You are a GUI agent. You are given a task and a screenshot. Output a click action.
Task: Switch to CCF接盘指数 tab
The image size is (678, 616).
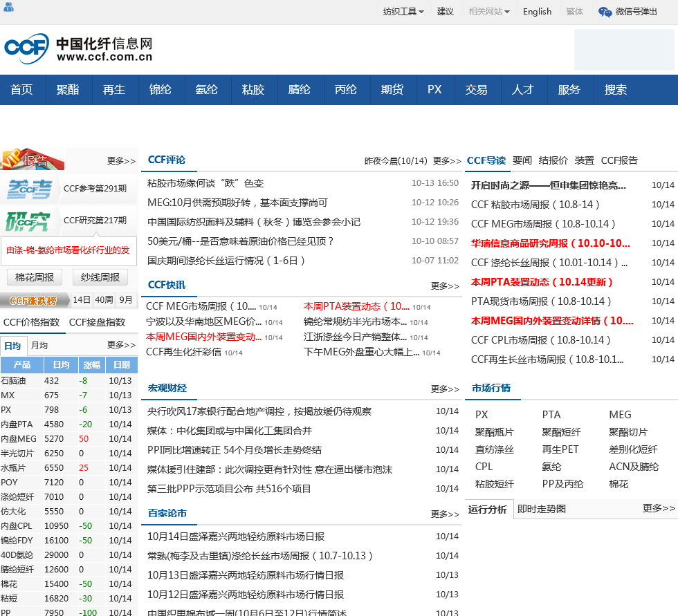(98, 322)
